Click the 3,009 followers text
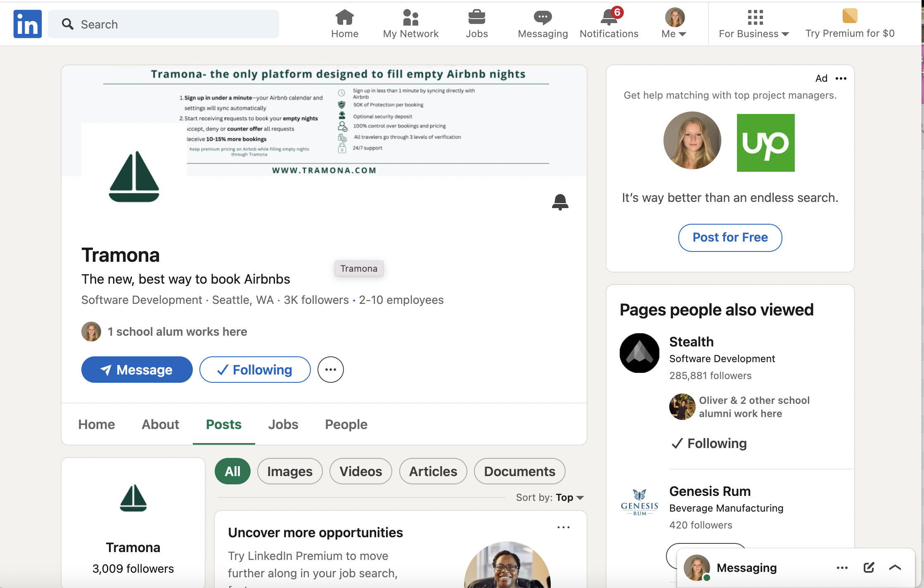The image size is (924, 588). pos(133,569)
